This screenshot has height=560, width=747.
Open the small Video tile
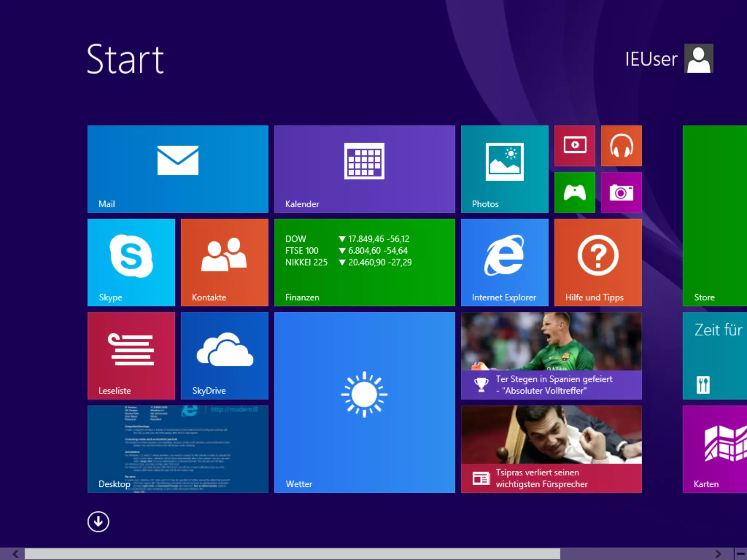[x=574, y=145]
